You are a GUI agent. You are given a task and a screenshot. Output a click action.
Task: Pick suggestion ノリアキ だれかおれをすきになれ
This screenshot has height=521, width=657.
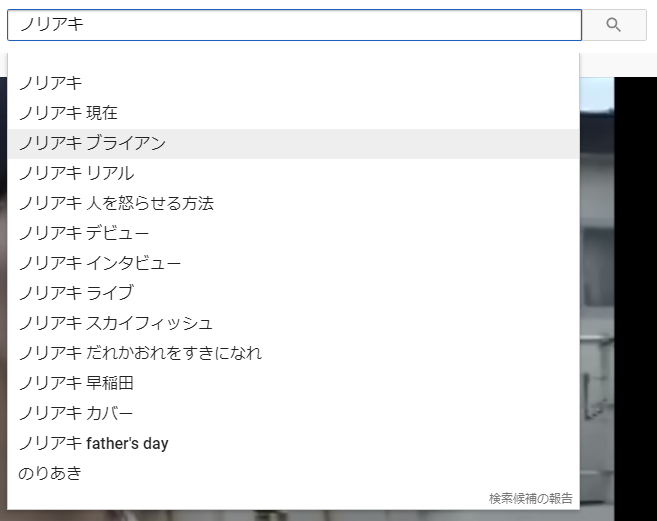[x=293, y=353]
